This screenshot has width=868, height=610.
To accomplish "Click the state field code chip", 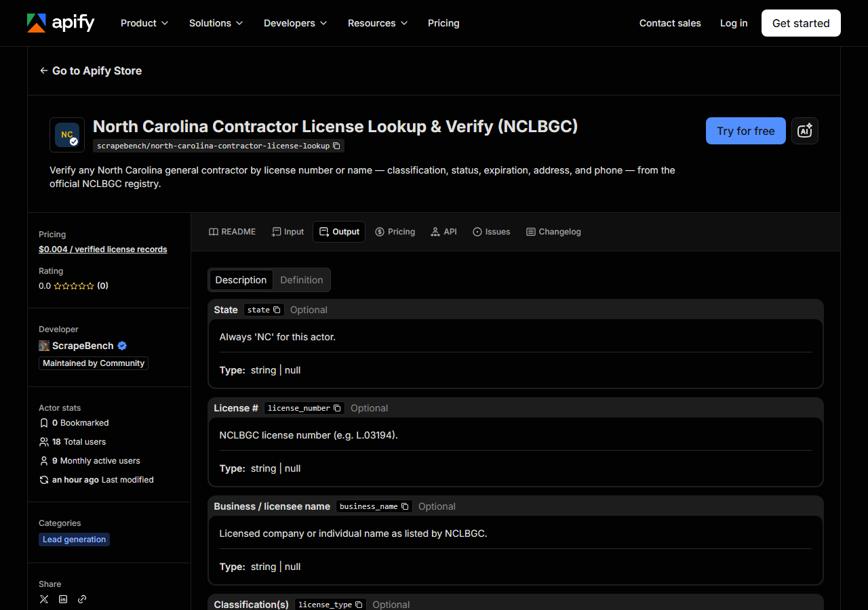I will (264, 310).
